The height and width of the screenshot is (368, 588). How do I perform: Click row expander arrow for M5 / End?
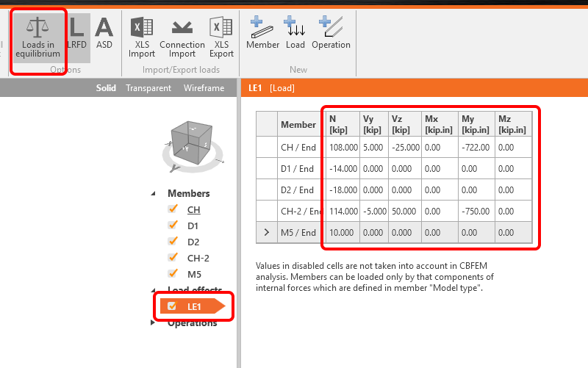(267, 232)
